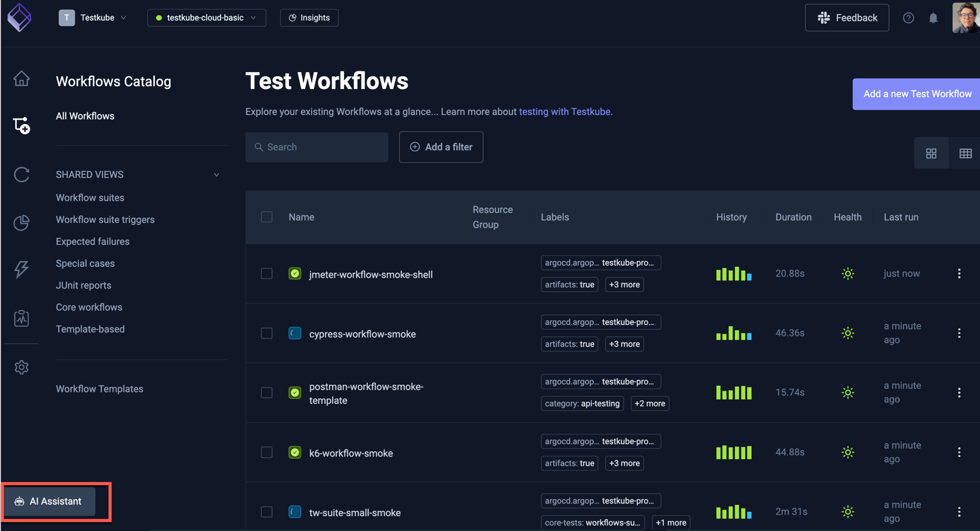Viewport: 980px width, 531px height.
Task: Open the pie chart insights sidebar icon
Action: click(21, 222)
